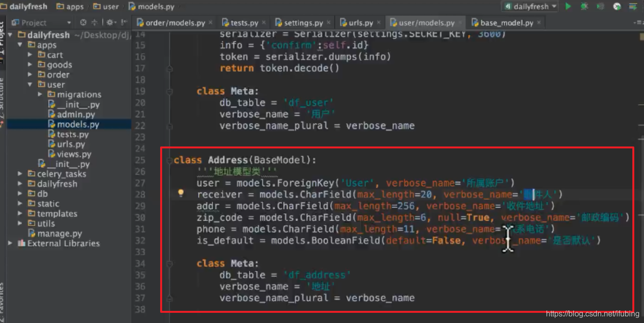Select models.py in project tree
The width and height of the screenshot is (644, 323).
(x=74, y=125)
